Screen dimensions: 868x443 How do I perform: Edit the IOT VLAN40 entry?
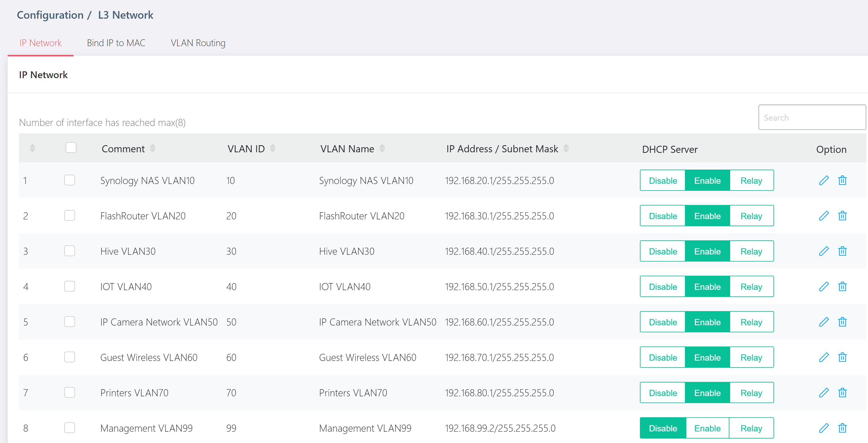(824, 286)
